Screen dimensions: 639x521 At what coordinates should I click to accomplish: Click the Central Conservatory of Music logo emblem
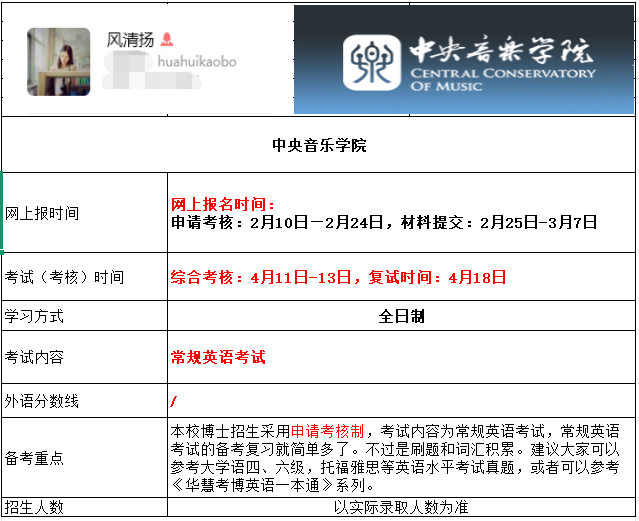pos(372,62)
